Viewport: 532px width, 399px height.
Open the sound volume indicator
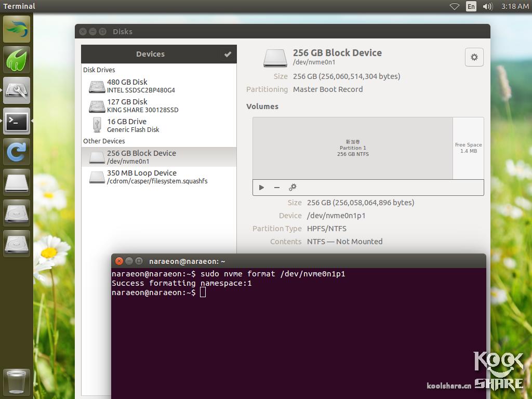click(487, 6)
